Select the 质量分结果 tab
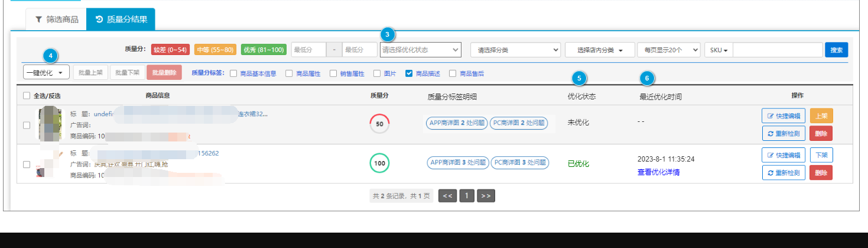This screenshot has height=248, width=868. pos(121,20)
